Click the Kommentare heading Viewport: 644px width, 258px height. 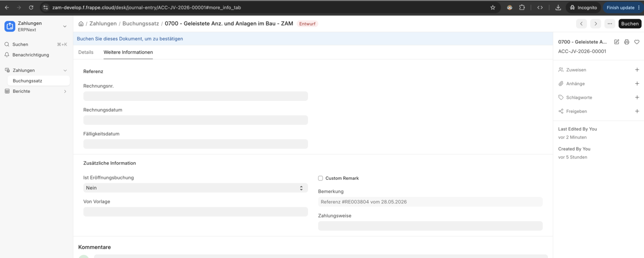[x=95, y=247]
